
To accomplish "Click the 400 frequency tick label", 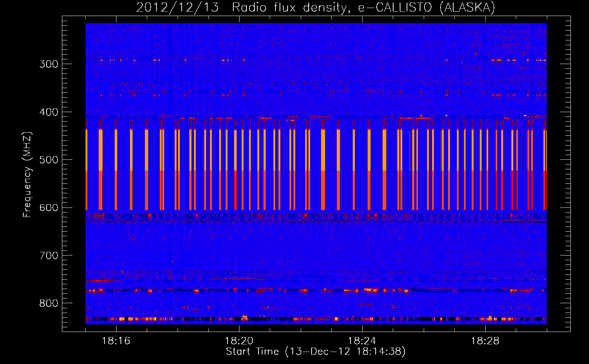I will [49, 112].
